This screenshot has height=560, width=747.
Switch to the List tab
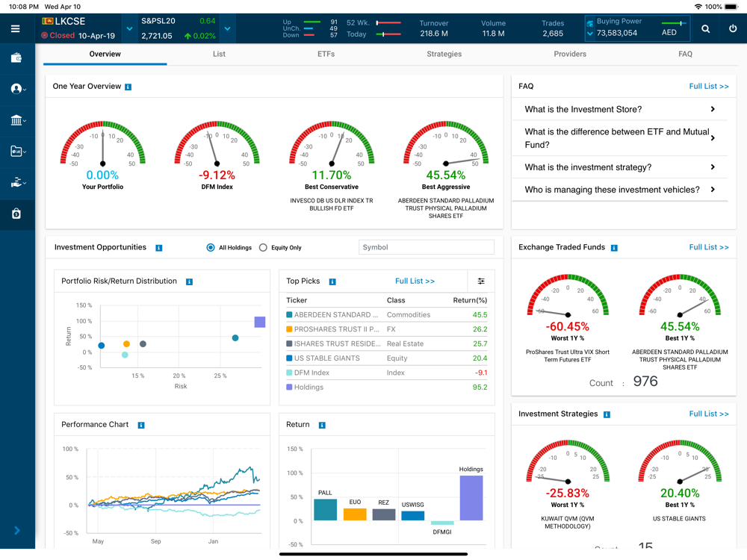219,55
